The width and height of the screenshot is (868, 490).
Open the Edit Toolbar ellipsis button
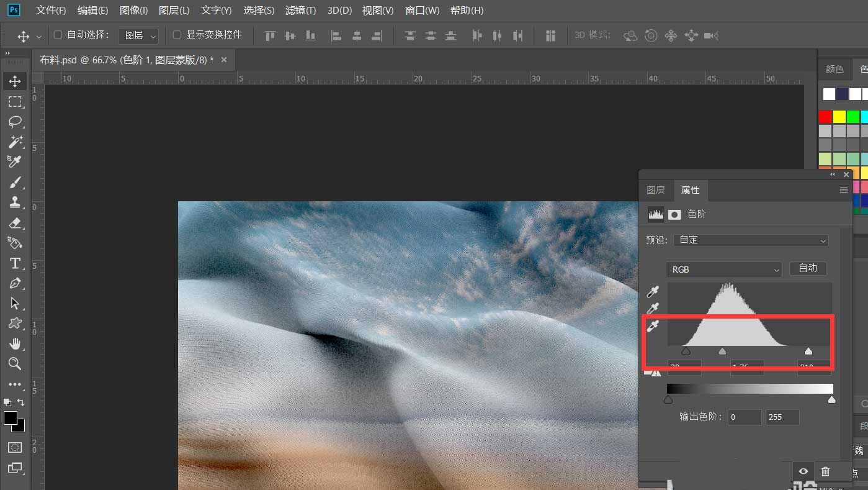pos(15,384)
